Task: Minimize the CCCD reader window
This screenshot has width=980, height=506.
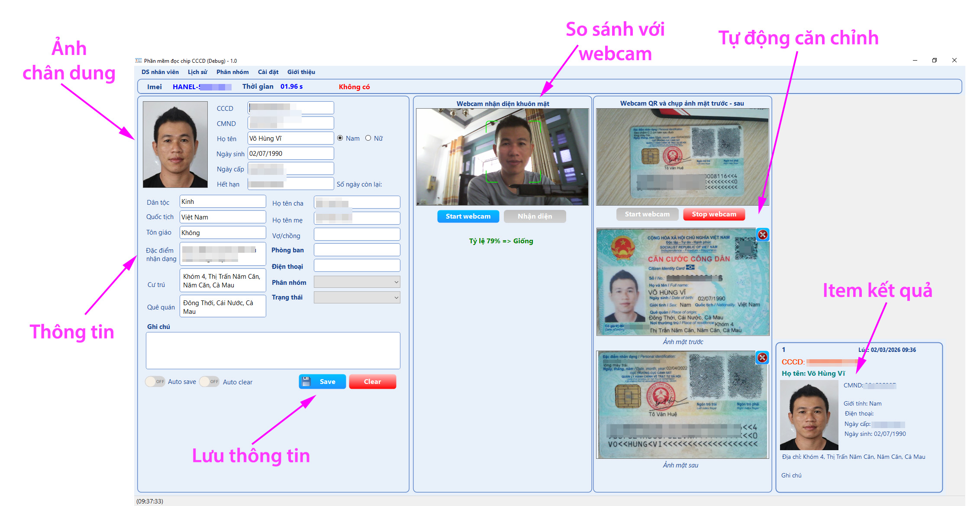Action: [x=915, y=60]
